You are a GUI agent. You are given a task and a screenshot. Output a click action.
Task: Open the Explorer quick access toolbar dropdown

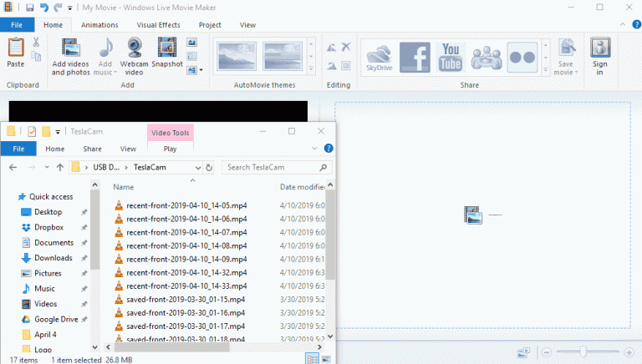pyautogui.click(x=58, y=132)
